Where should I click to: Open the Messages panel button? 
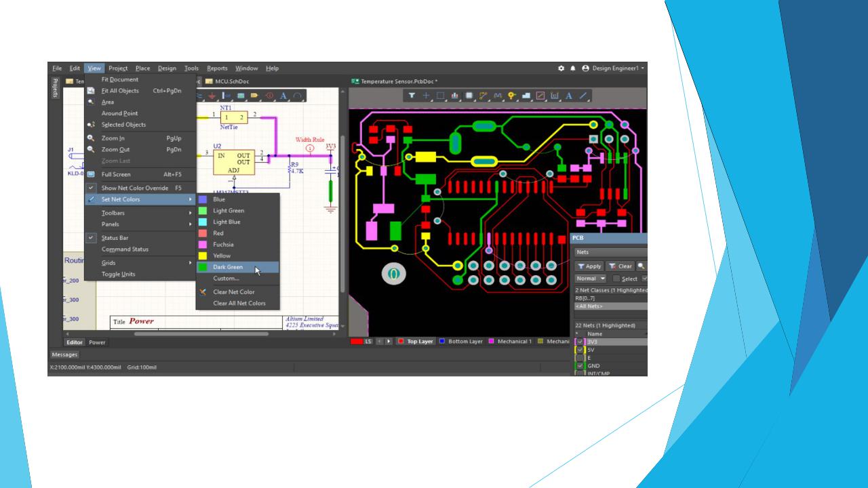pyautogui.click(x=64, y=354)
